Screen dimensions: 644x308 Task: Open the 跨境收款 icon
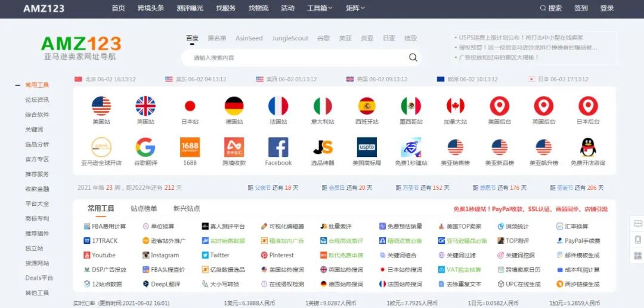coord(234,147)
